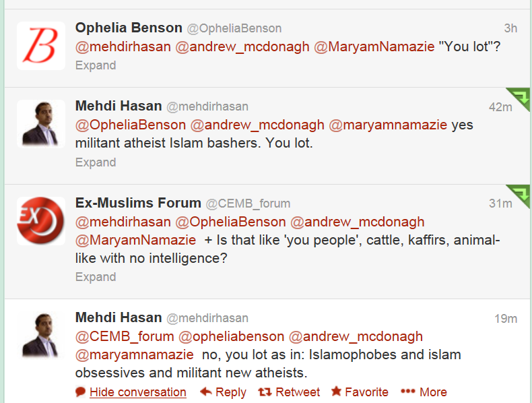This screenshot has height=403, width=532.
Task: Click the Retweet arrows icon
Action: point(265,392)
